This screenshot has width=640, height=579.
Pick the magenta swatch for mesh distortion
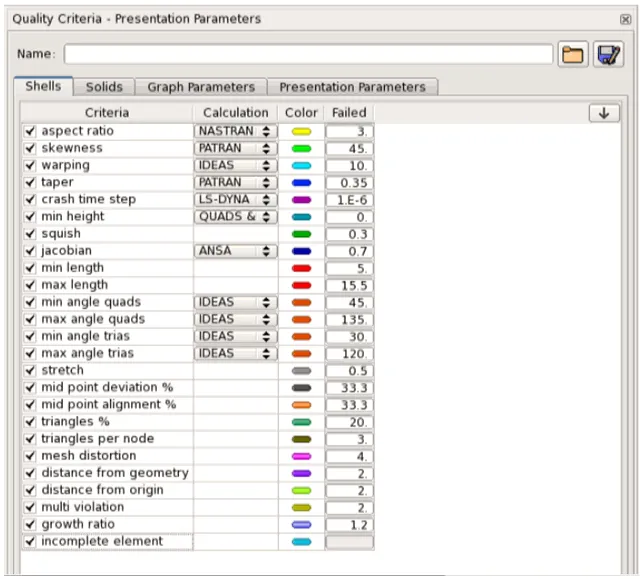pyautogui.click(x=302, y=457)
